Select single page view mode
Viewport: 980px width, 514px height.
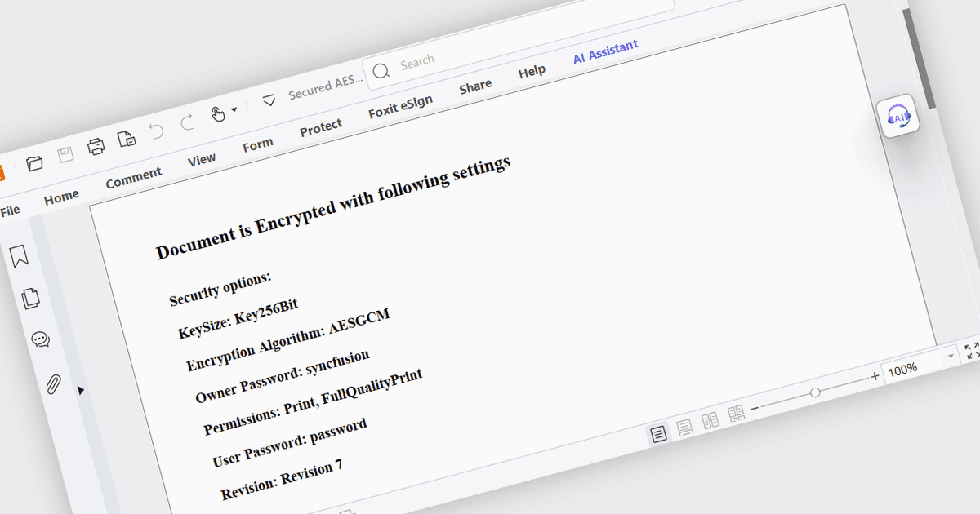coord(659,434)
